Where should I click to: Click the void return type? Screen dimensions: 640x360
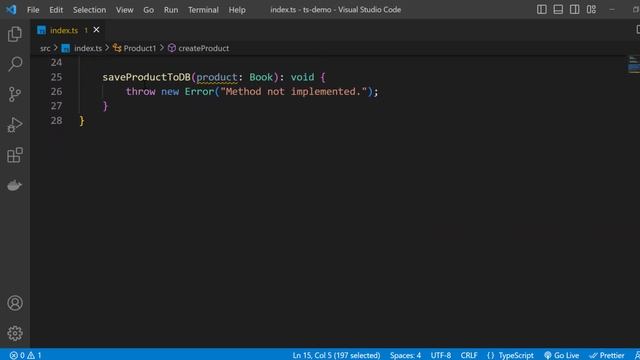302,77
